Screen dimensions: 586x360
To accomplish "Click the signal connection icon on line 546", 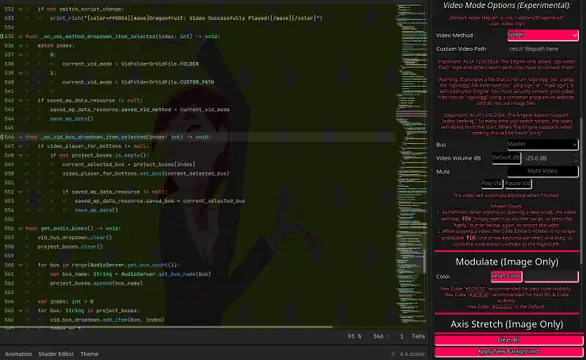I will point(1,137).
